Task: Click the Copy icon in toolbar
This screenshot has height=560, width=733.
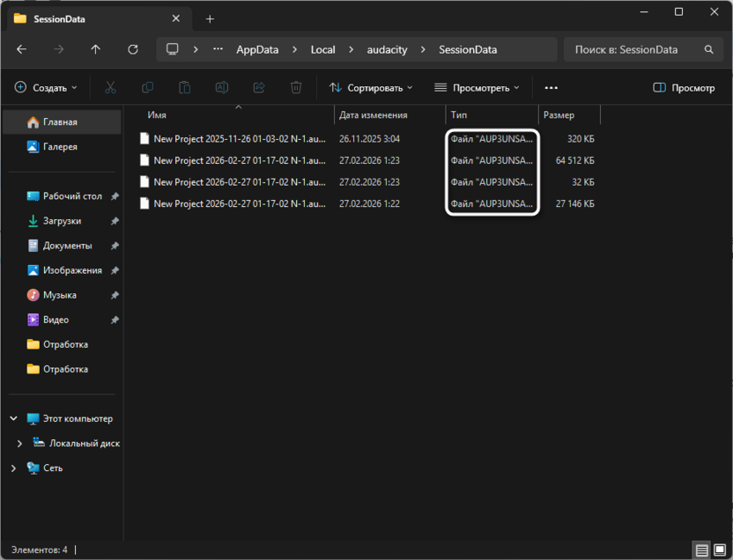Action: (147, 87)
